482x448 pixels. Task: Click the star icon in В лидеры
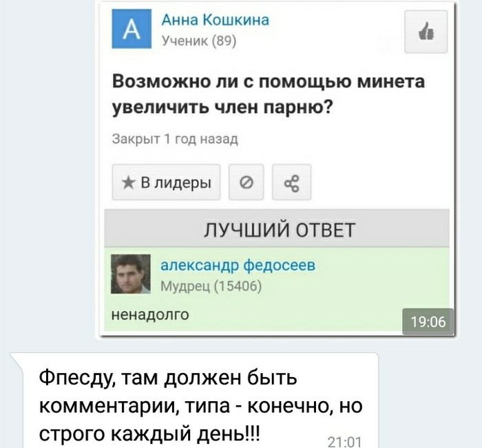click(128, 183)
